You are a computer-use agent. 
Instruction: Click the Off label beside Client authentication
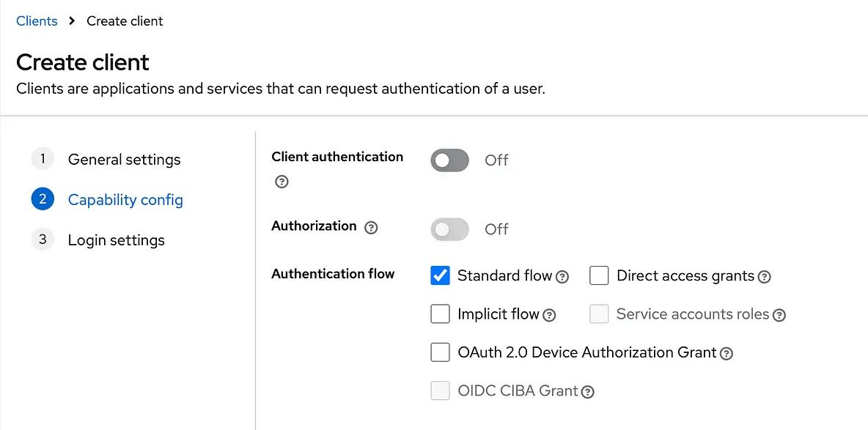496,160
